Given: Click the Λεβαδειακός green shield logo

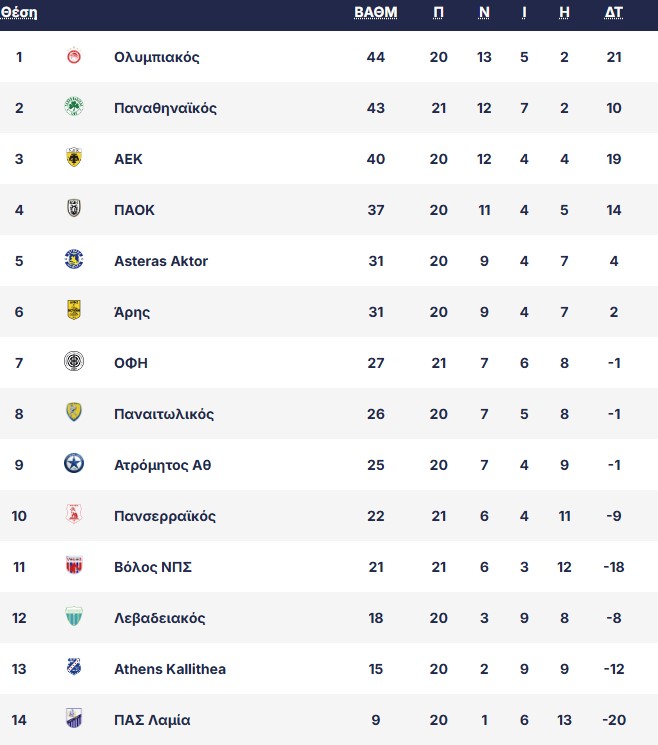Looking at the screenshot, I should [x=74, y=616].
